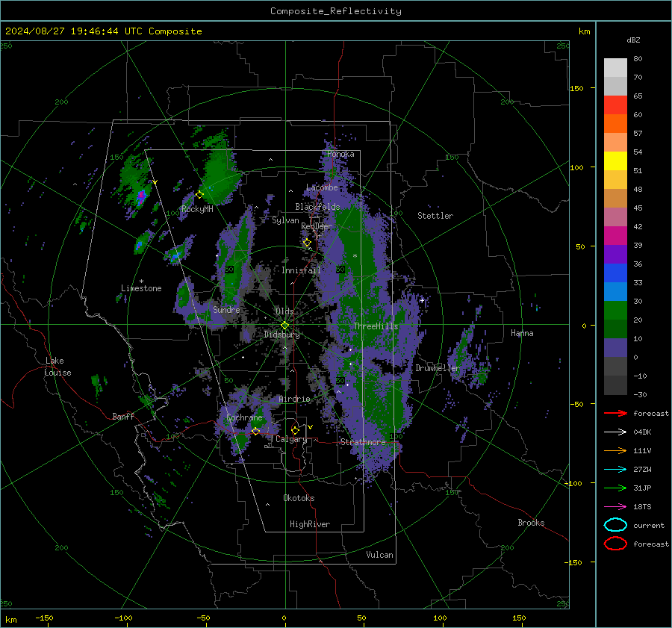
Task: Click the Airdrie label
Action: pos(294,399)
